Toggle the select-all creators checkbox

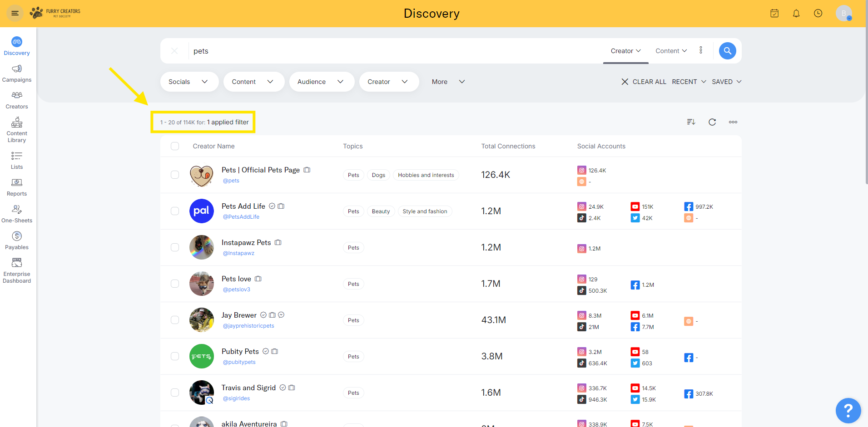[175, 146]
